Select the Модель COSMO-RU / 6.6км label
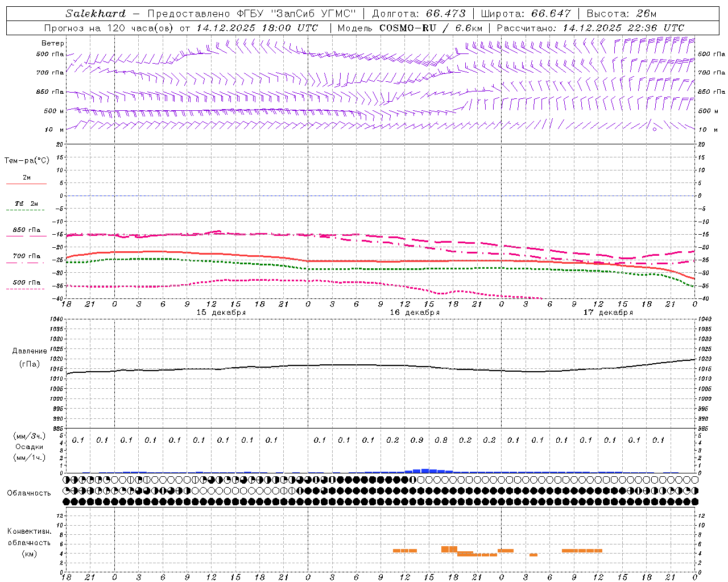The image size is (728, 582). click(410, 28)
